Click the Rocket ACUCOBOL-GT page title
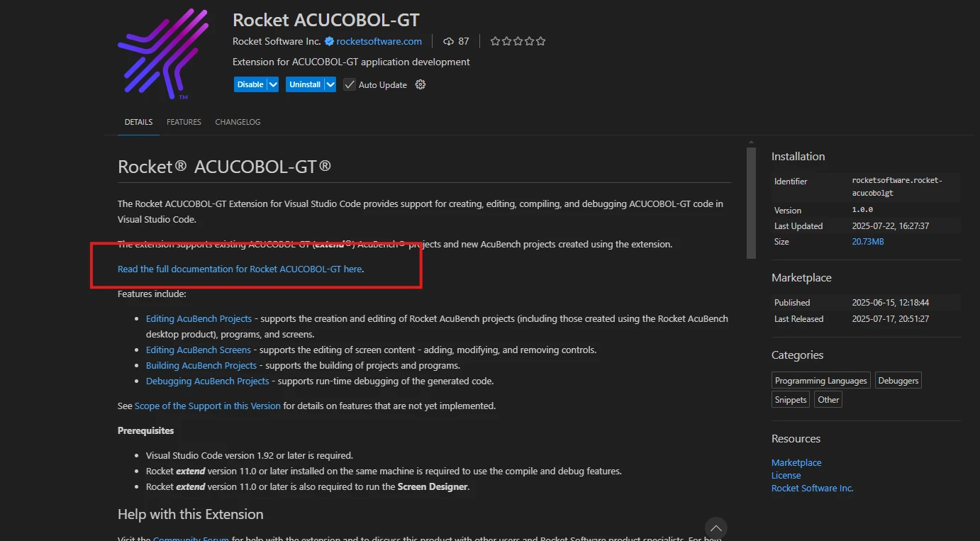980x541 pixels. pyautogui.click(x=326, y=19)
